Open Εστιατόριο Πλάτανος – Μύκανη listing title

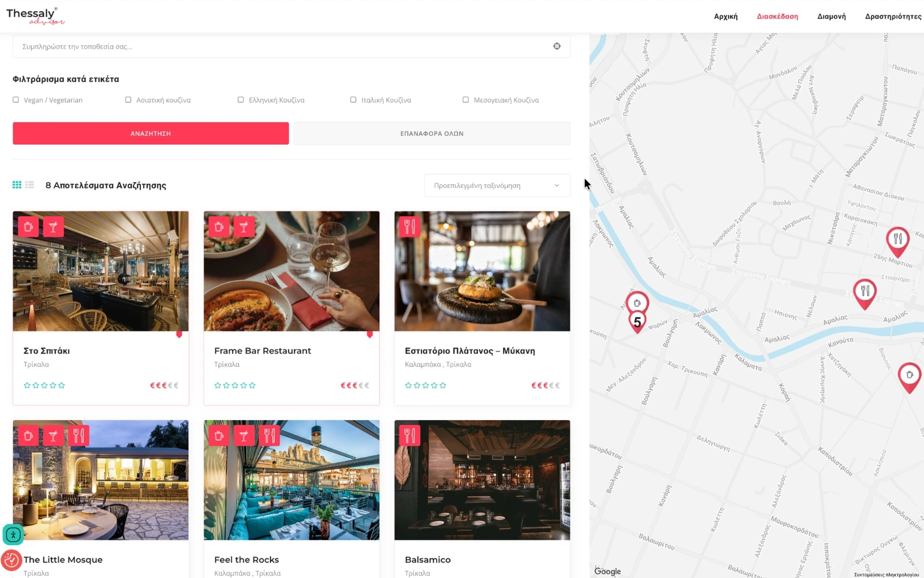coord(470,351)
